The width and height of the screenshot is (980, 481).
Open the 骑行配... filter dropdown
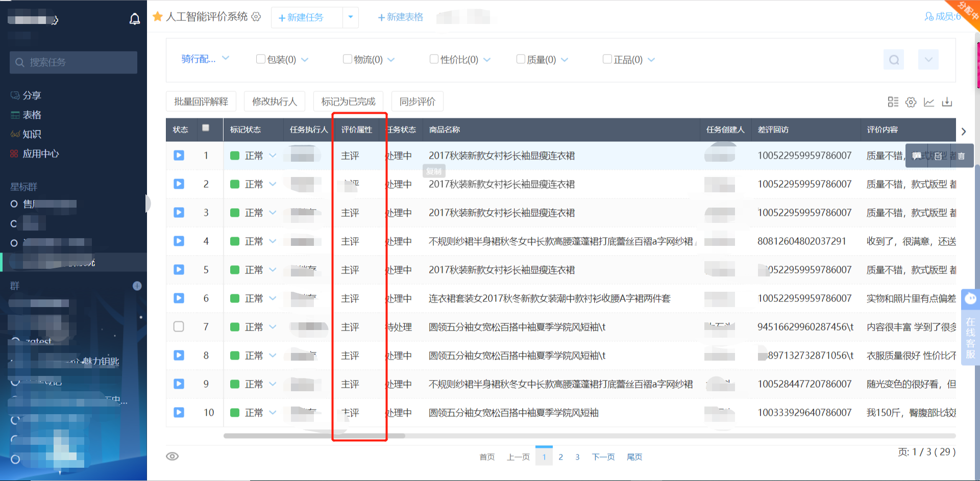click(205, 59)
